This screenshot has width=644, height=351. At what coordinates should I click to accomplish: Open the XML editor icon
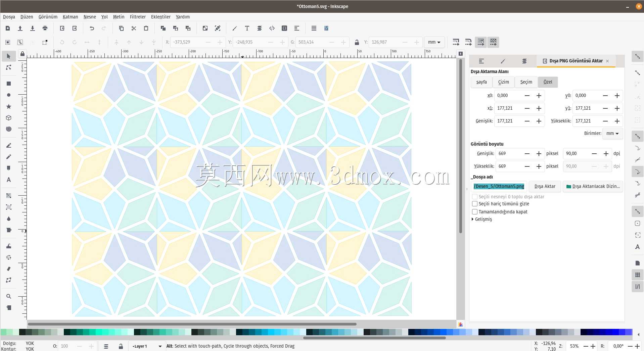[272, 28]
